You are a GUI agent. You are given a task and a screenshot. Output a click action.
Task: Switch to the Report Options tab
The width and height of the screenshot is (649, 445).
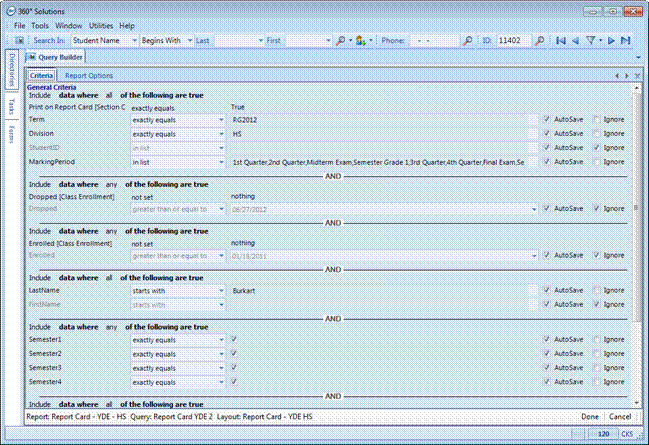(x=89, y=76)
